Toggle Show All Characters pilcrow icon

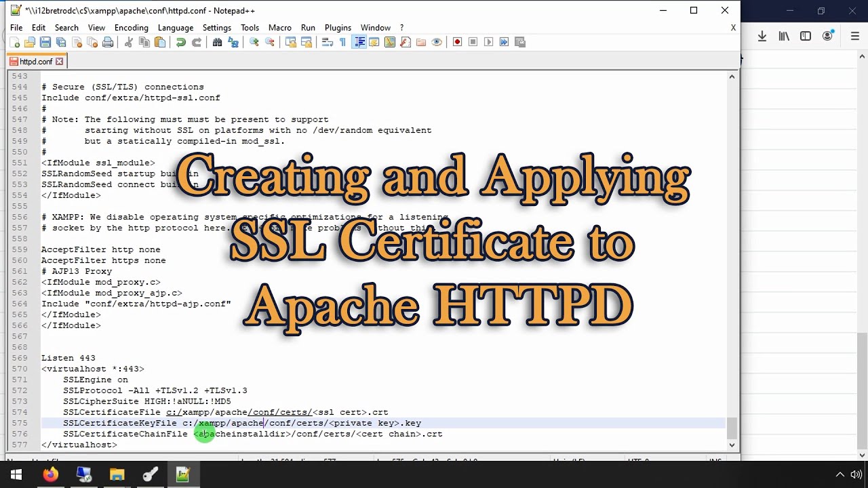pyautogui.click(x=342, y=42)
